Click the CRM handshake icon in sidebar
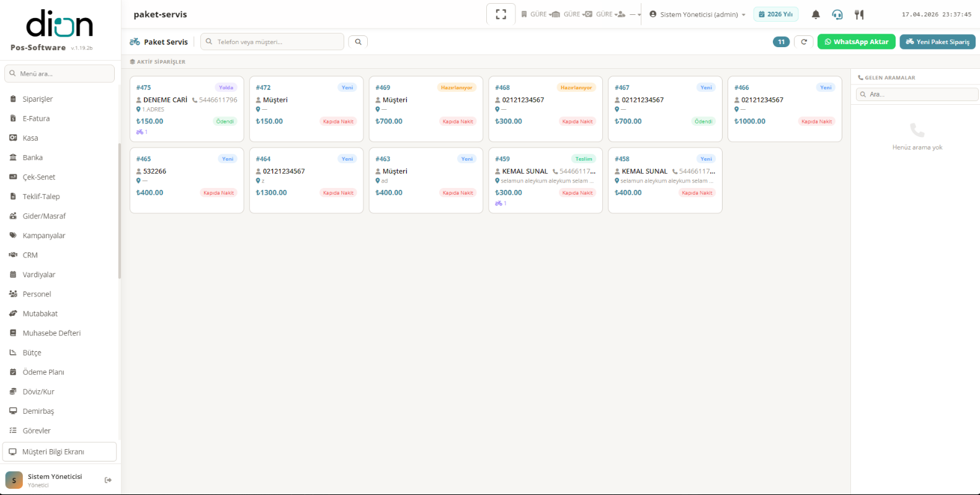980x495 pixels. click(13, 255)
